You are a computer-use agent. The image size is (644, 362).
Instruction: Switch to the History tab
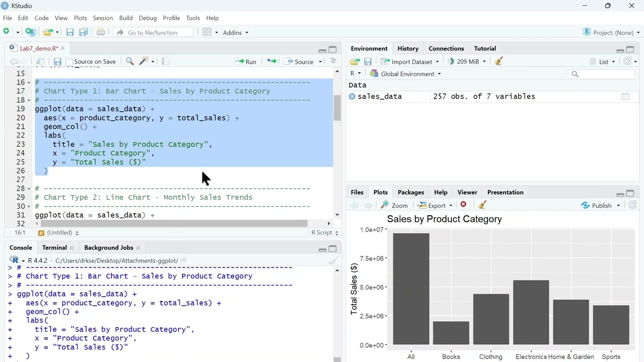point(408,48)
